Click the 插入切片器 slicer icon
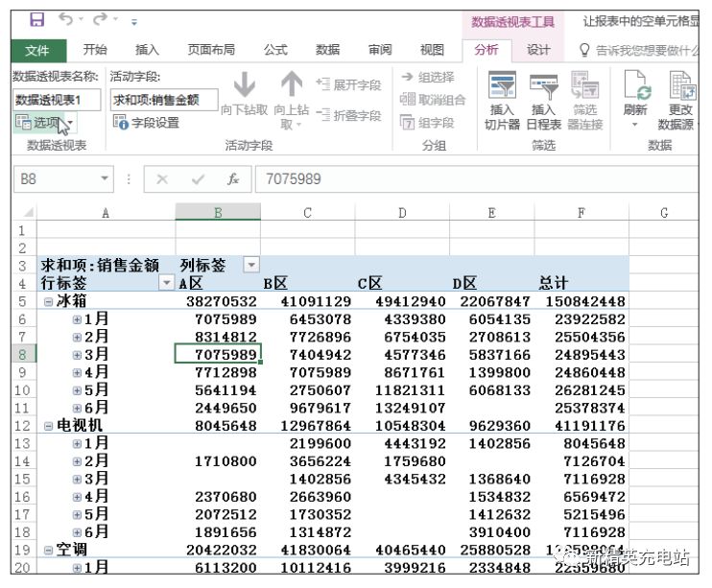 click(x=502, y=85)
